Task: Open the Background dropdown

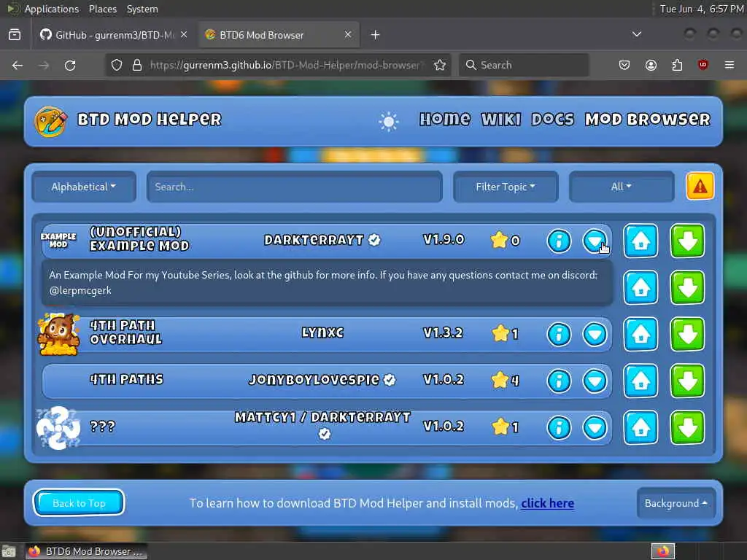Action: click(676, 503)
